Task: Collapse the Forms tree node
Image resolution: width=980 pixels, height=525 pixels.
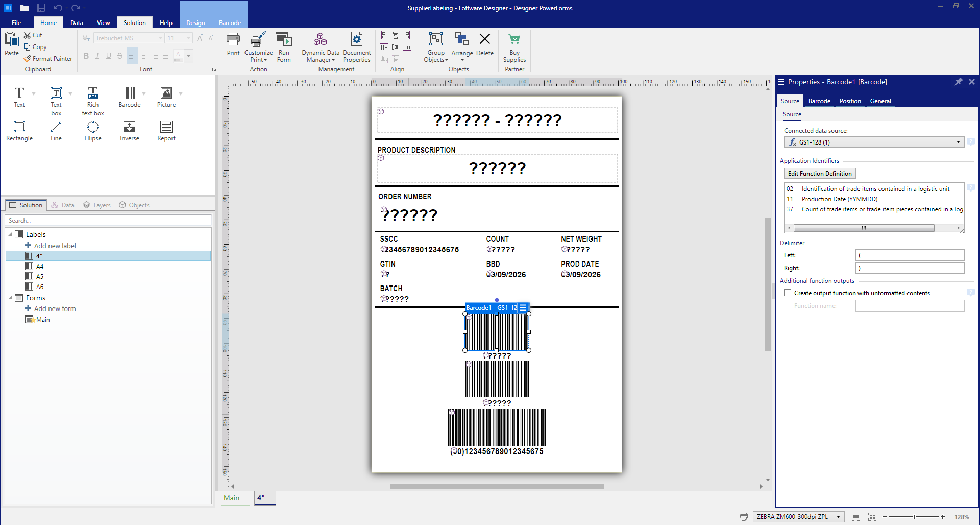Action: pyautogui.click(x=10, y=298)
